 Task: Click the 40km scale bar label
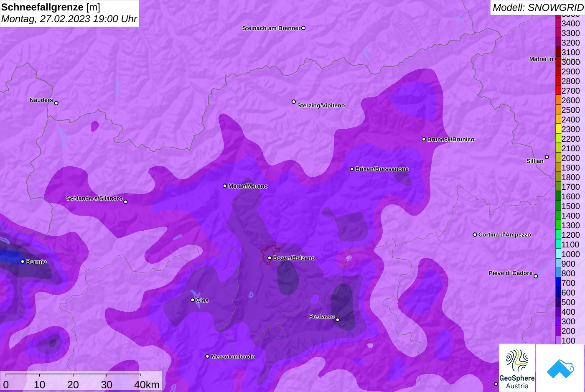[x=147, y=384]
